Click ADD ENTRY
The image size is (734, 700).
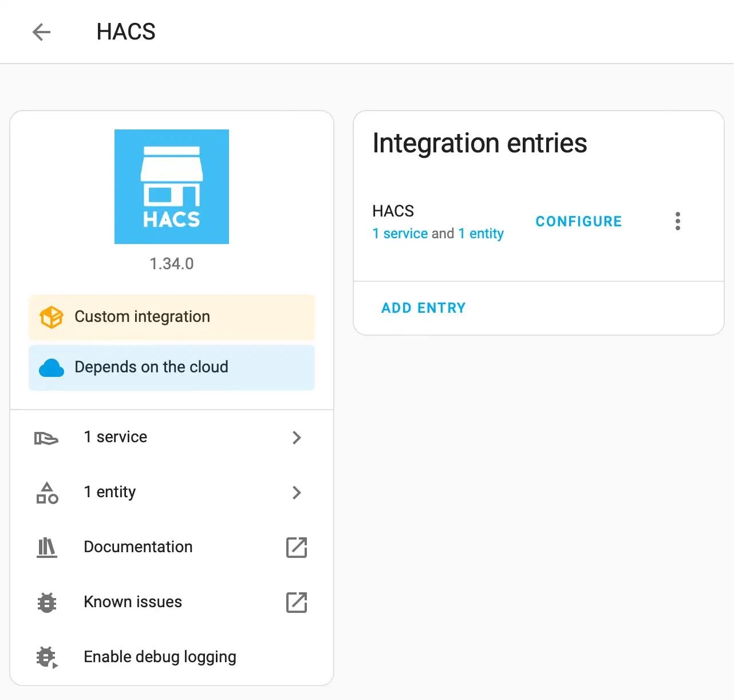coord(423,308)
